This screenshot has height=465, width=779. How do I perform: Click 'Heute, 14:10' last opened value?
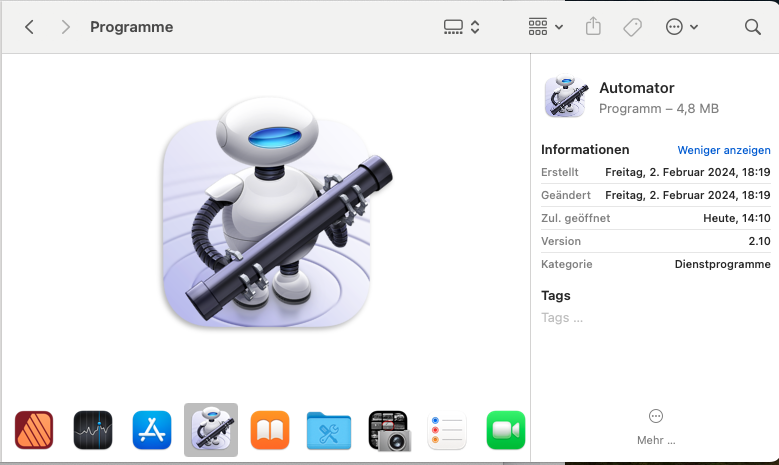tap(737, 218)
